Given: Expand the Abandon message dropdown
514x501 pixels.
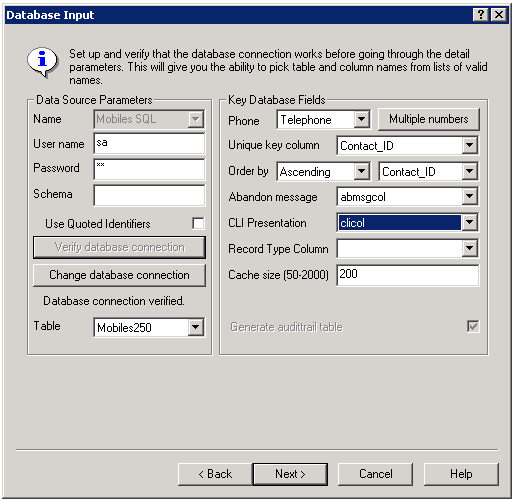Looking at the screenshot, I should point(469,197).
